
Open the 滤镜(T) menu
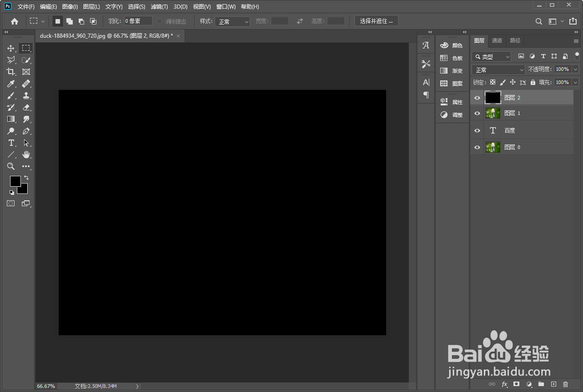click(159, 7)
